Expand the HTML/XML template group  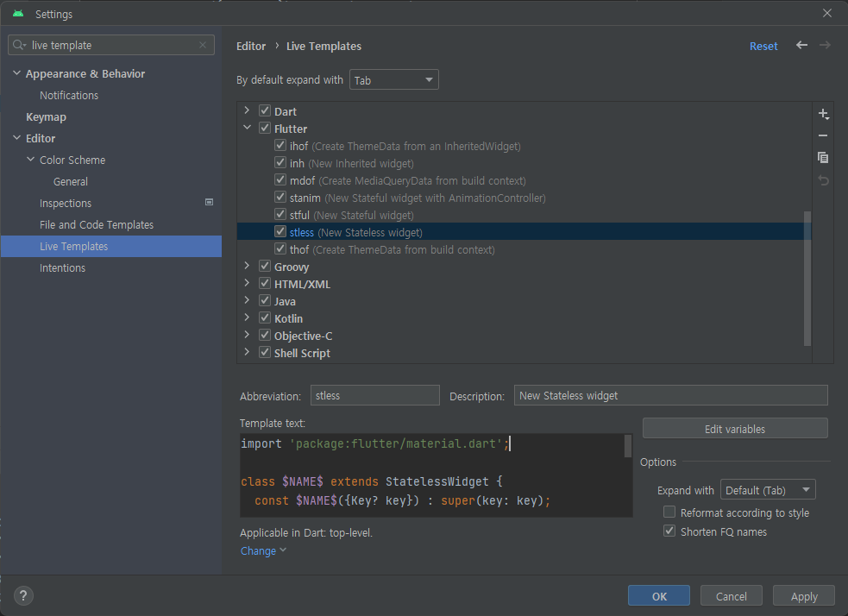pyautogui.click(x=247, y=283)
